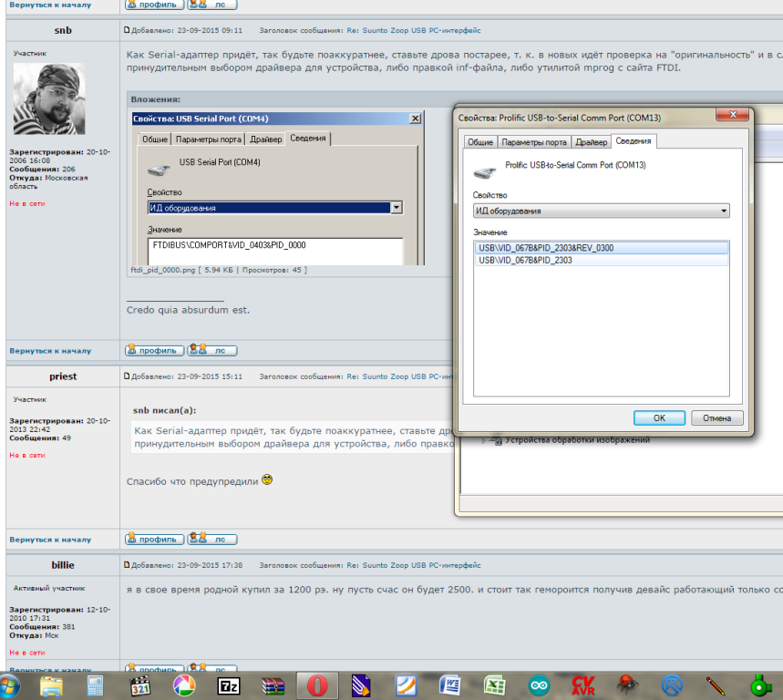Open the Windows Start menu orb
783x700 pixels.
click(x=8, y=686)
